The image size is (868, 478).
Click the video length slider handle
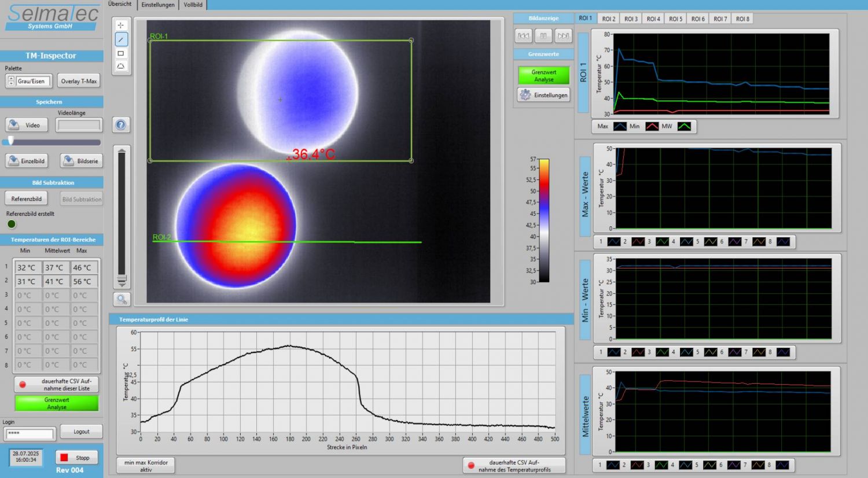(10, 141)
